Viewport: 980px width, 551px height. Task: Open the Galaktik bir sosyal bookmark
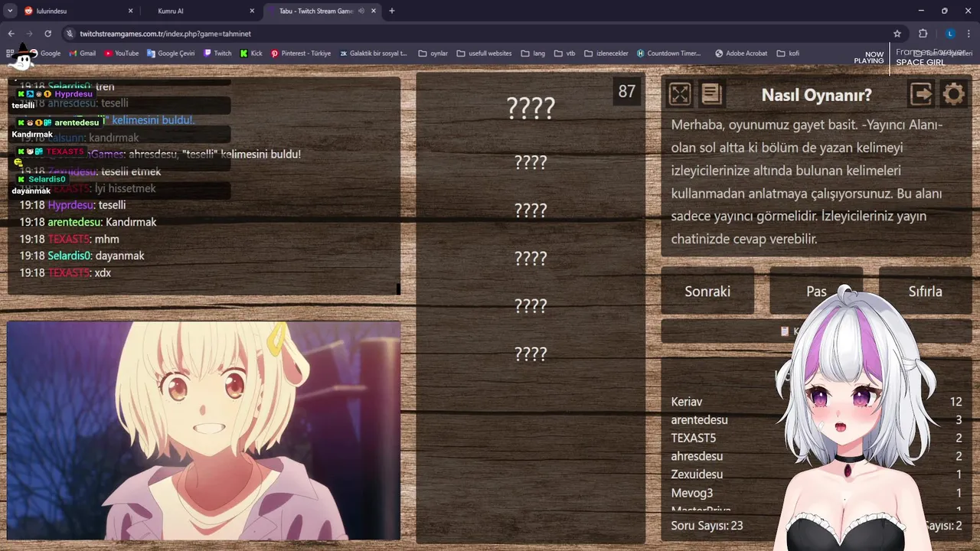[374, 54]
